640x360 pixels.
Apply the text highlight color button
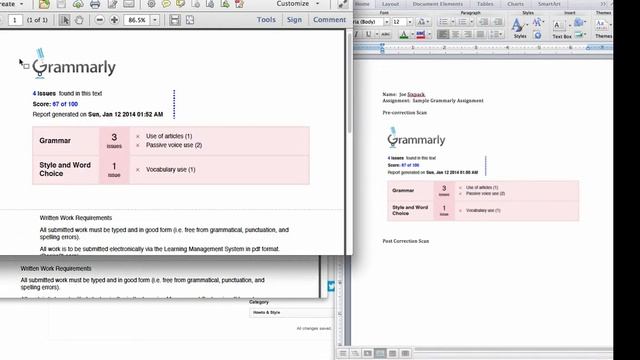pos(421,35)
